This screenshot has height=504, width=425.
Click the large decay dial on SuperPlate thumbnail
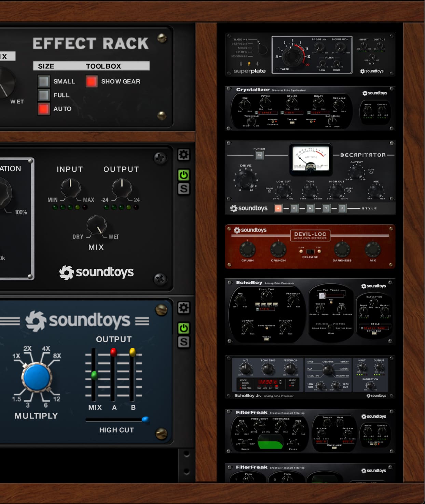[x=293, y=56]
